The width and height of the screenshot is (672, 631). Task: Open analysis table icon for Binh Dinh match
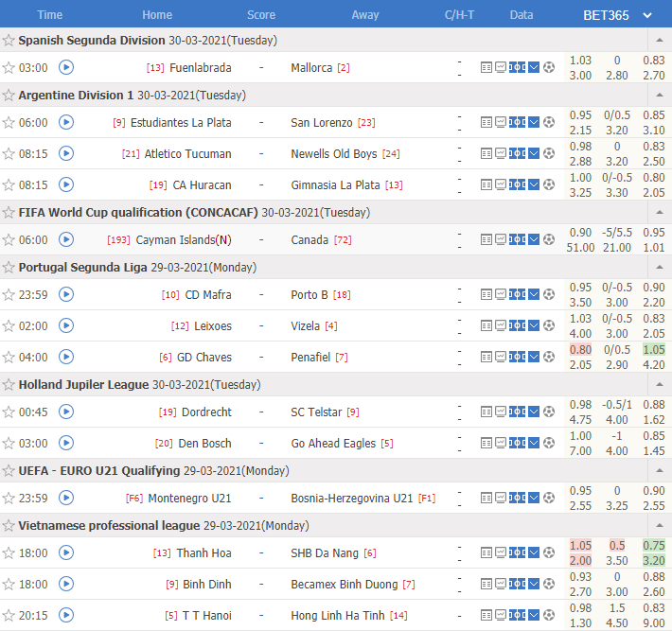tap(486, 584)
